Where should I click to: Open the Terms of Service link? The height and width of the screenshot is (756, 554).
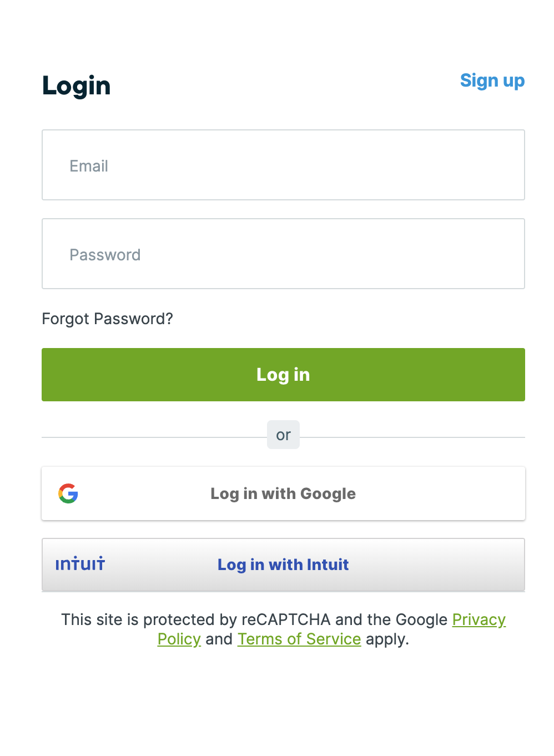pyautogui.click(x=299, y=639)
